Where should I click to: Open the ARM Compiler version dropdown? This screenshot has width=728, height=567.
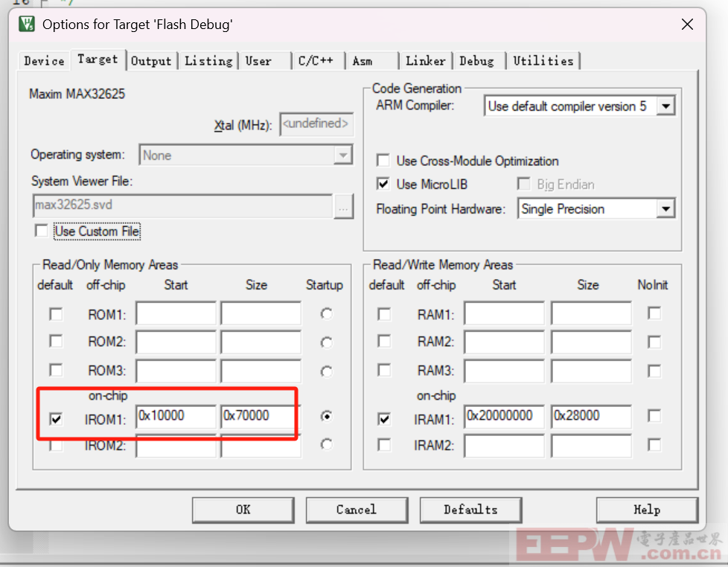point(665,106)
